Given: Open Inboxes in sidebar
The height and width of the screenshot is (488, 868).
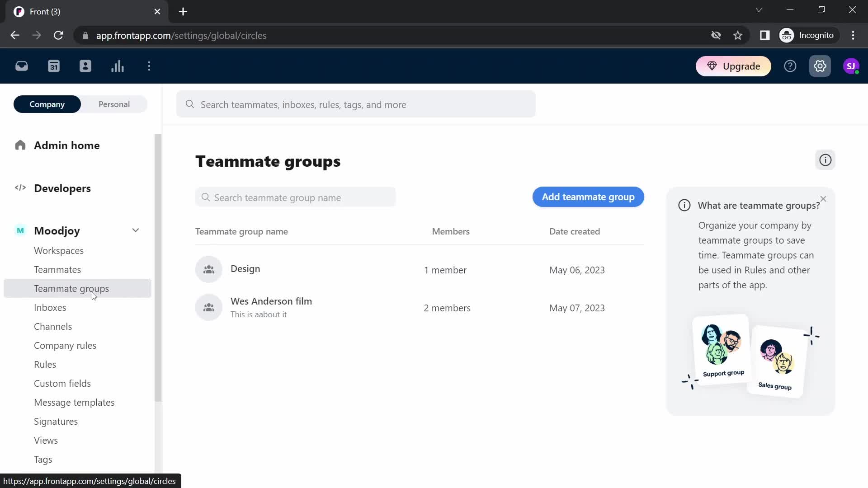Looking at the screenshot, I should click(50, 308).
